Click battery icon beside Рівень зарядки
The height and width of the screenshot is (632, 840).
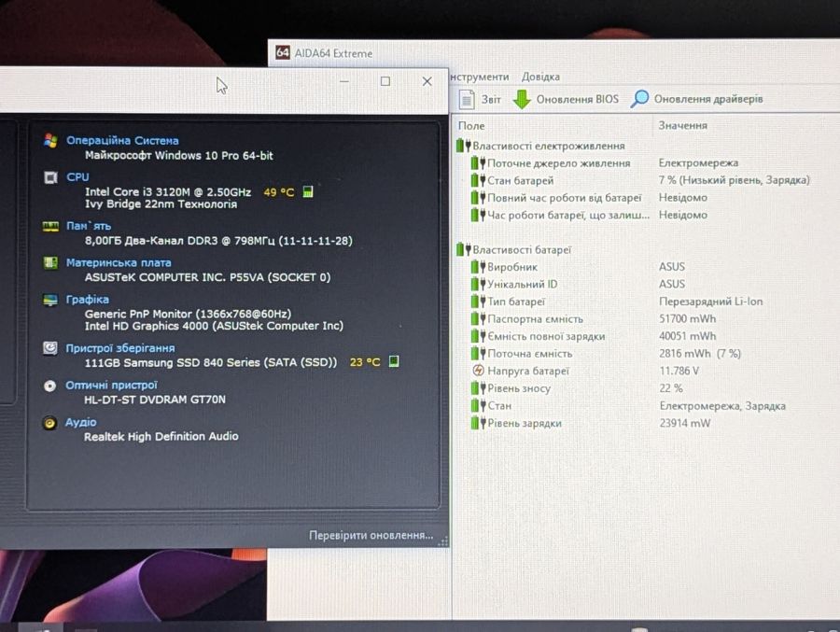(x=478, y=423)
